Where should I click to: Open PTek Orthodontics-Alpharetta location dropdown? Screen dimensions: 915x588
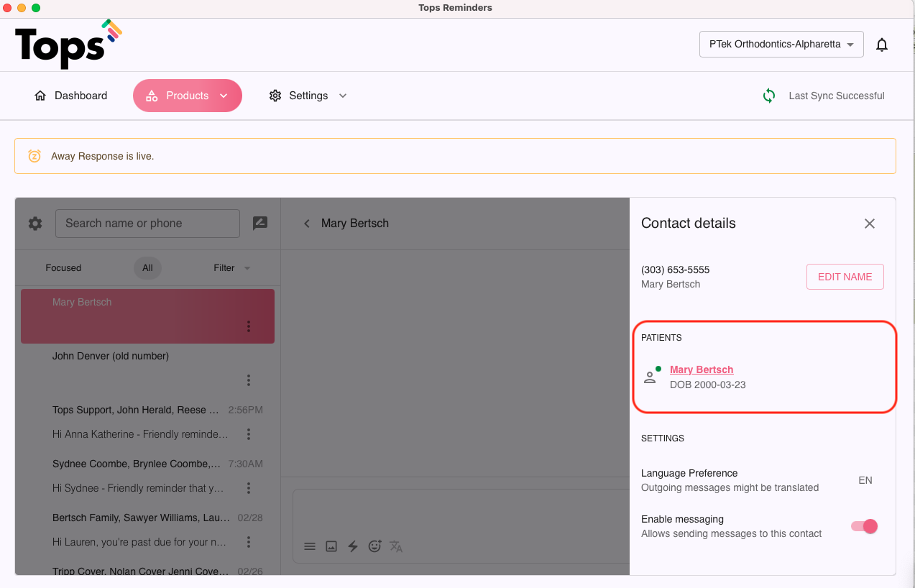(x=781, y=45)
